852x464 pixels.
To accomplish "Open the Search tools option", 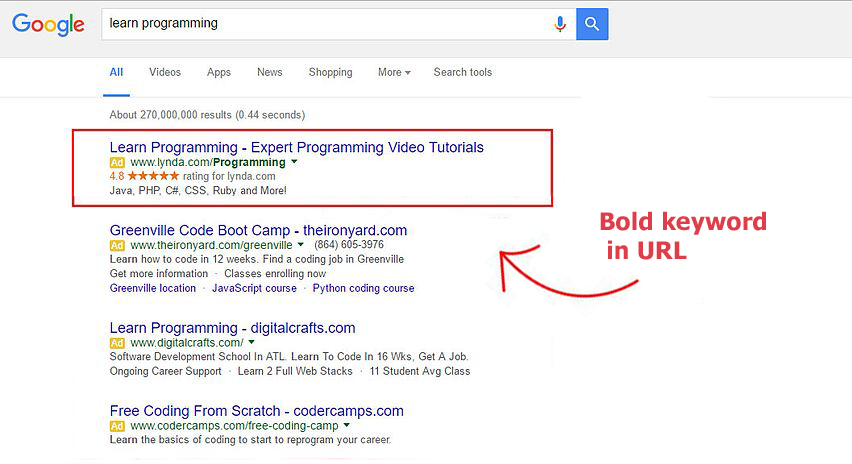I will tap(462, 72).
